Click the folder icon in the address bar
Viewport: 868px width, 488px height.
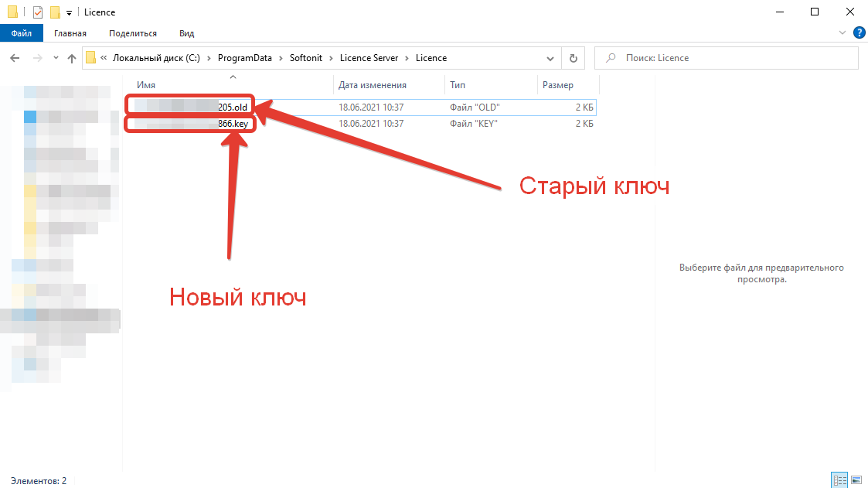point(90,57)
